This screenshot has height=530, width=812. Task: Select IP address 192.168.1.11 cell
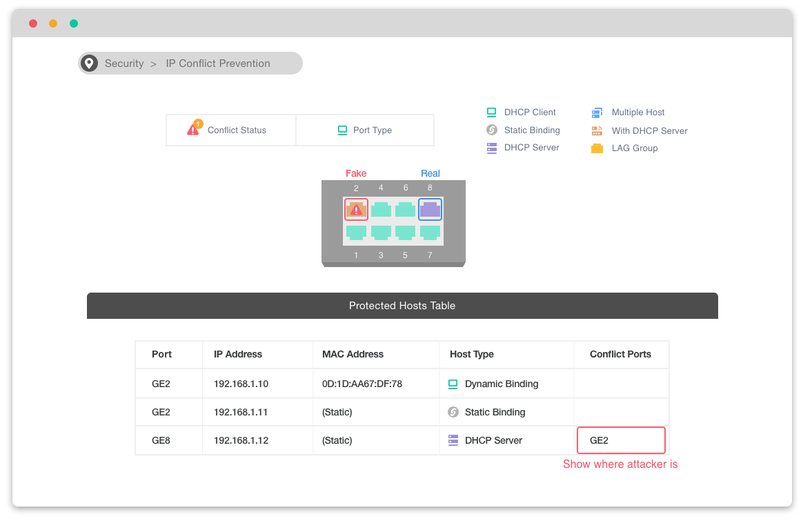tap(240, 413)
